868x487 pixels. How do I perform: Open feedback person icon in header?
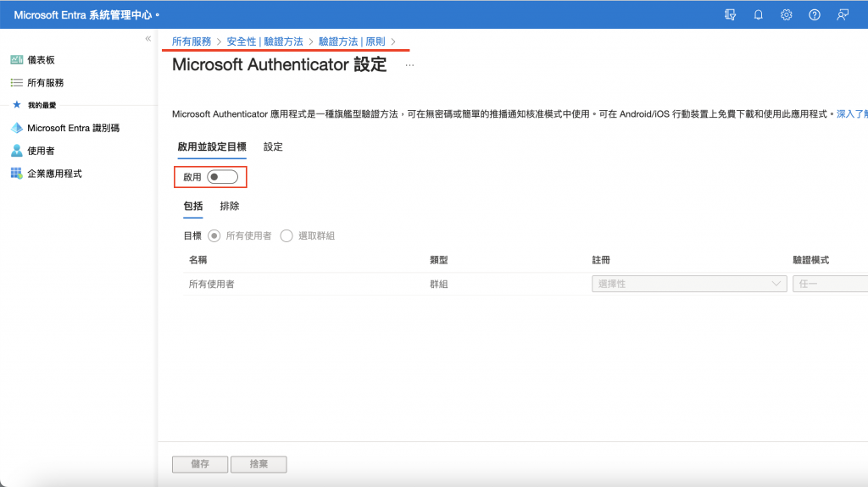(x=843, y=15)
